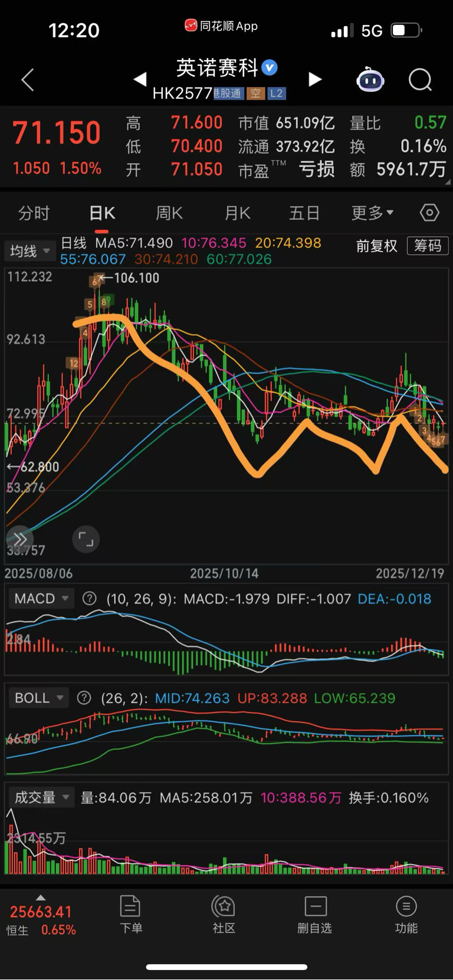Tap 流通 value 373.92亿
Image resolution: width=453 pixels, height=980 pixels.
pos(306,146)
